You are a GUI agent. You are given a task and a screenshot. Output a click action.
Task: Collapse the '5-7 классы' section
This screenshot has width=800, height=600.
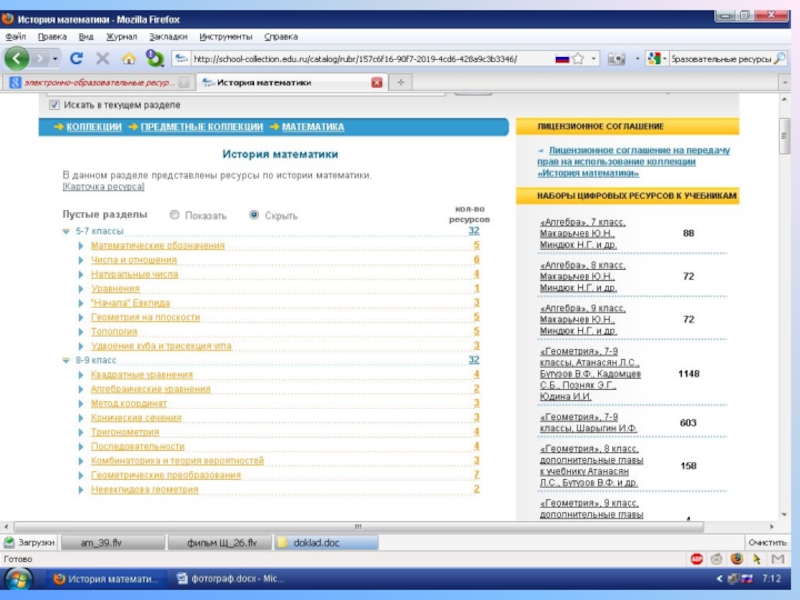point(67,231)
